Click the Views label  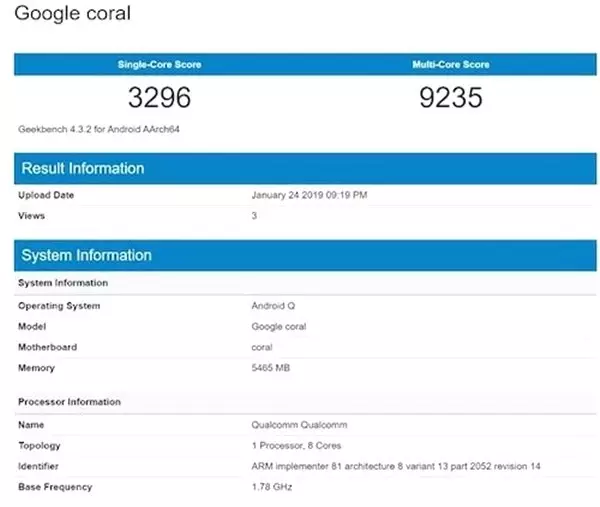coord(31,216)
